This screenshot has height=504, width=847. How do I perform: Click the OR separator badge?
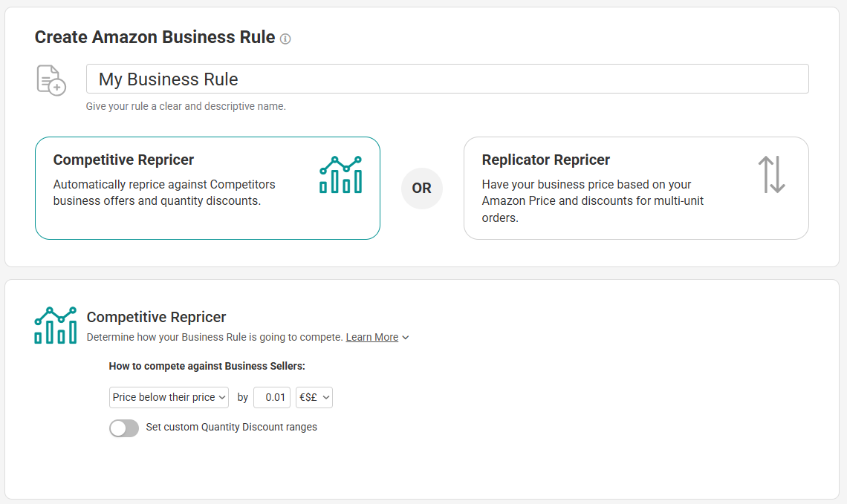point(422,189)
